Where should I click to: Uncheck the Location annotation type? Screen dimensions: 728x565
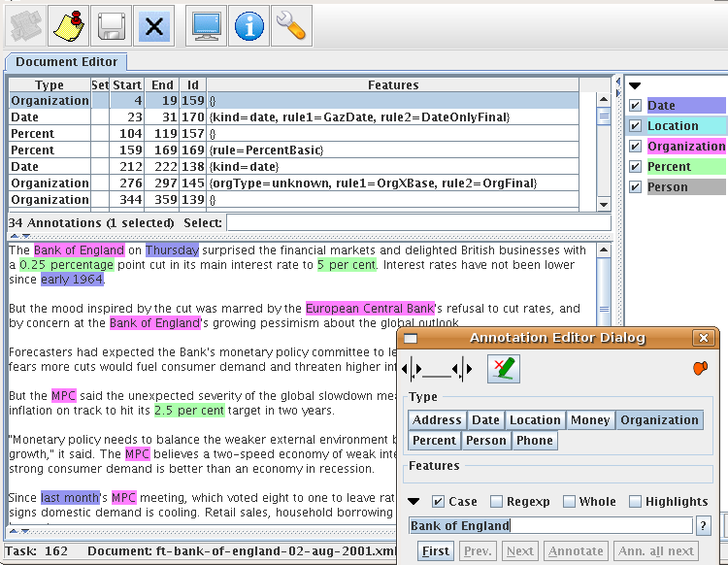pyautogui.click(x=635, y=126)
